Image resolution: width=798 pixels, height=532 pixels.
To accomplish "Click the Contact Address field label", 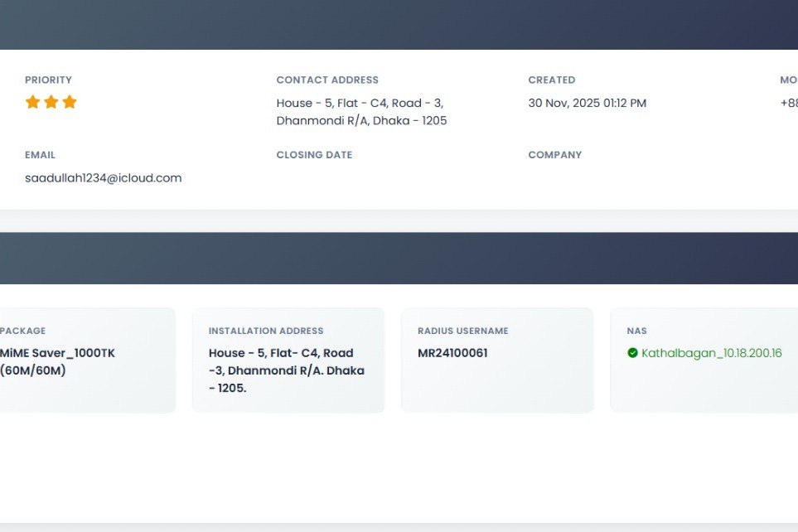I will 326,80.
